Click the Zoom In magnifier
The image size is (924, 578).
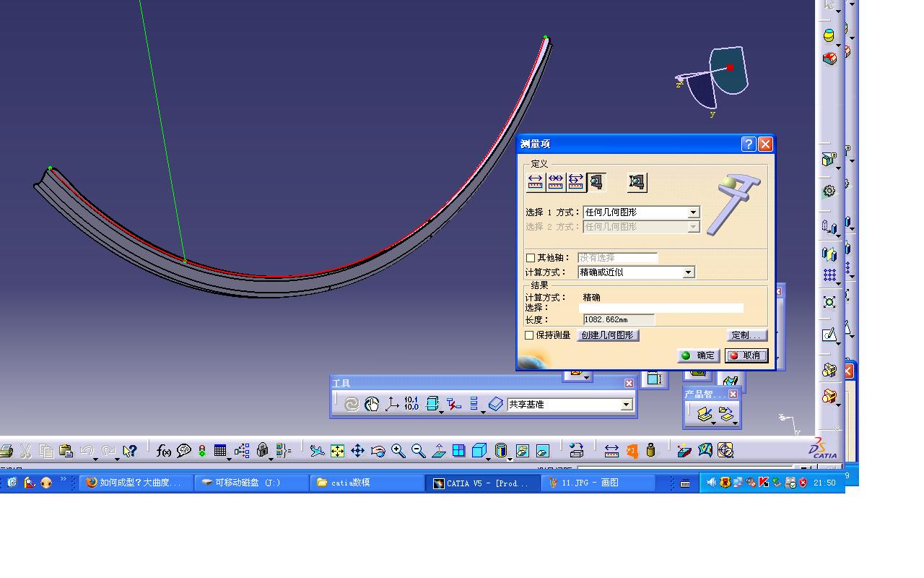coord(398,451)
